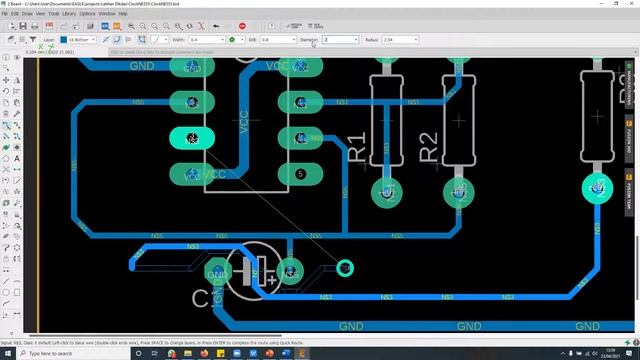This screenshot has width=640, height=360.
Task: Open Chrome from the taskbar
Action: click(171, 353)
